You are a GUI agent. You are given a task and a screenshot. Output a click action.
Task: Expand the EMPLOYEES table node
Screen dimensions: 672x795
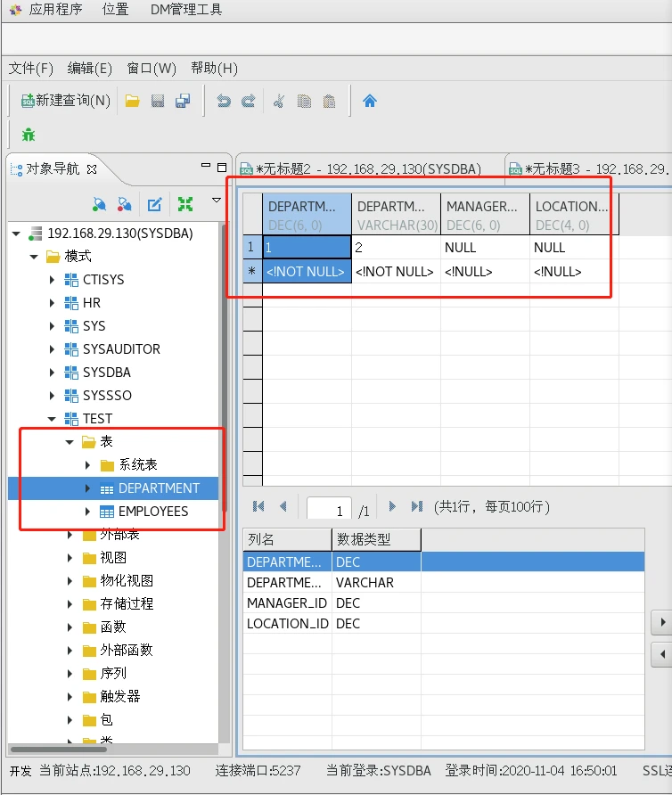pos(87,512)
